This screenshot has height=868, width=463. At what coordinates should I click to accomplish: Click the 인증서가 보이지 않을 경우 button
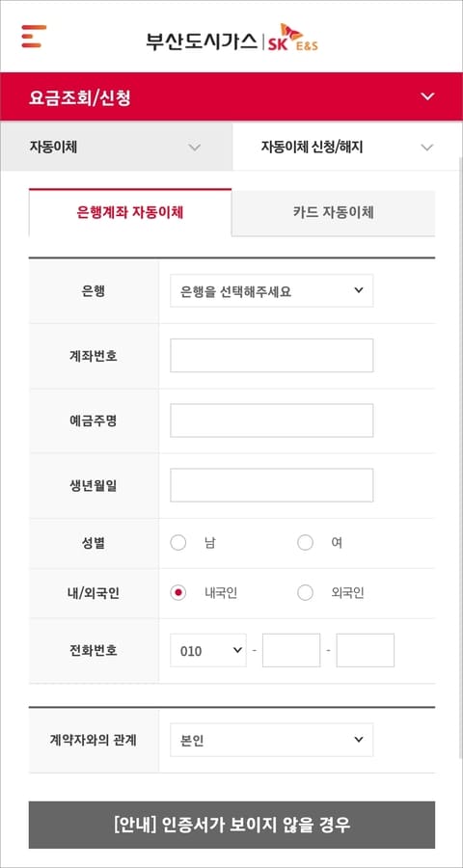click(232, 825)
